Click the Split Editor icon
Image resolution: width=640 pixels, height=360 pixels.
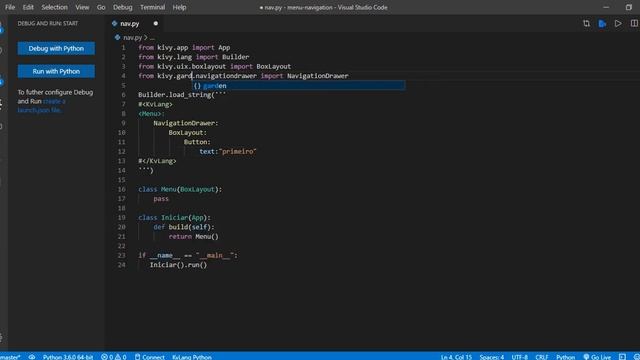(x=634, y=24)
